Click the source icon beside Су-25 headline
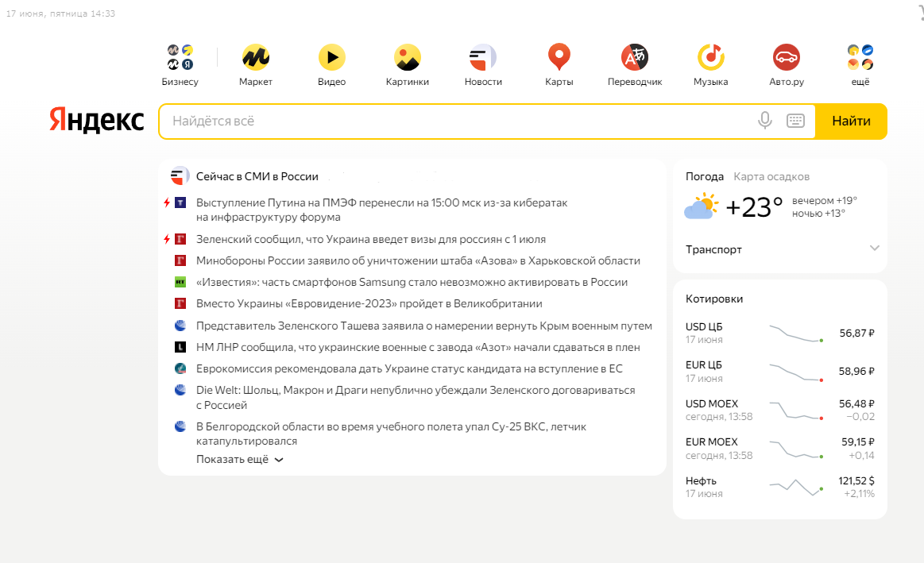The image size is (924, 563). tap(180, 426)
